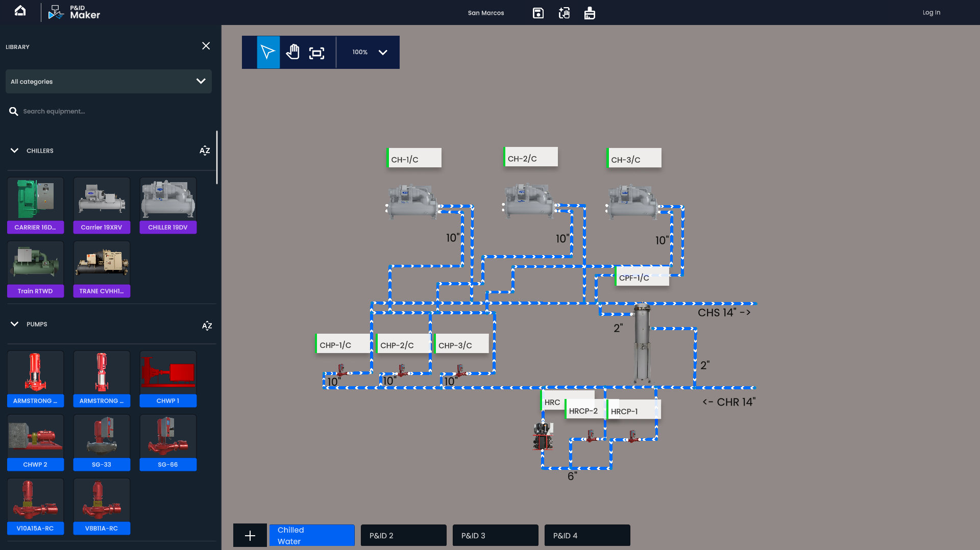This screenshot has width=980, height=550.
Task: Activate the hand pan tool
Action: click(x=292, y=52)
